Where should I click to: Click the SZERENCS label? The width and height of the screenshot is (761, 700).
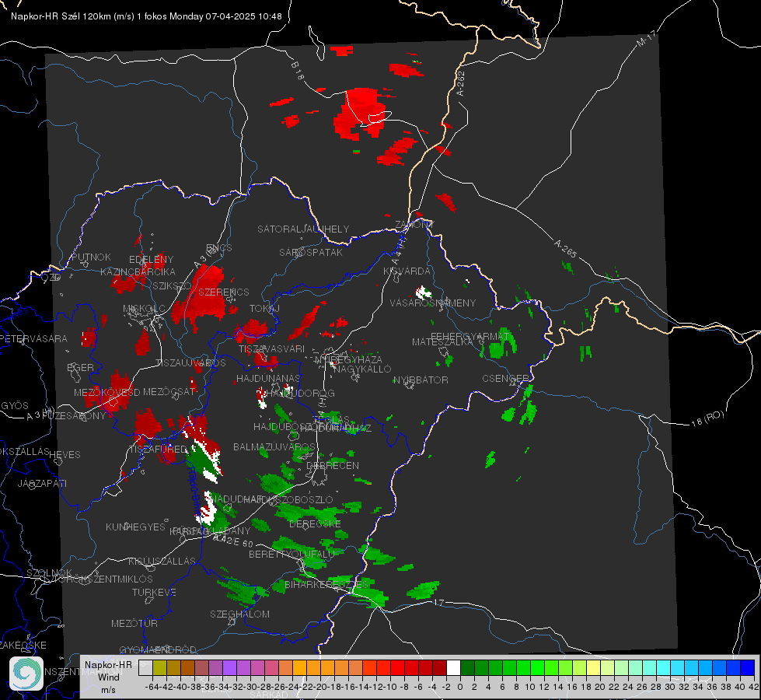tap(224, 292)
